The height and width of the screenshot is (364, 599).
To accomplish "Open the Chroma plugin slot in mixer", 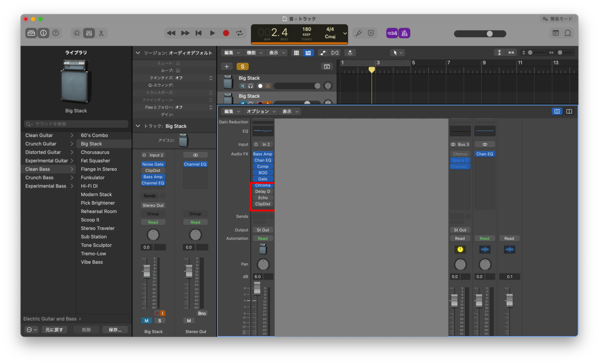I will coord(263,185).
